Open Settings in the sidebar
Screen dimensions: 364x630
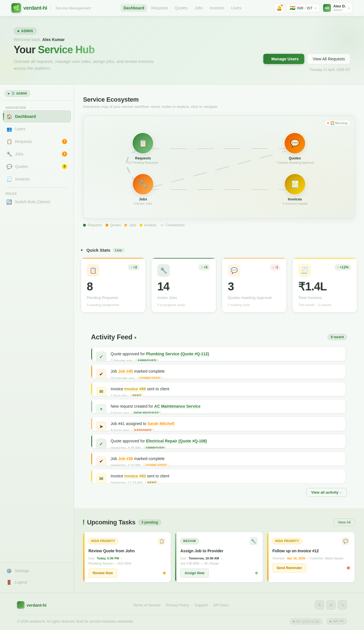pyautogui.click(x=37, y=571)
